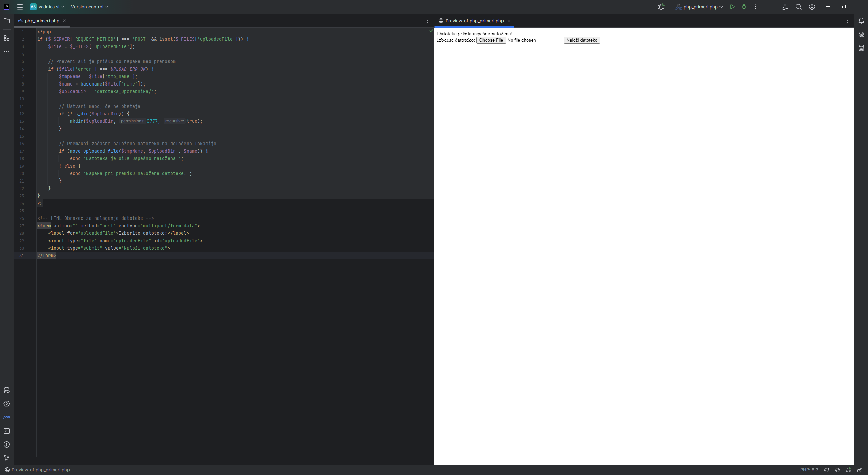Open the Terminal tool window icon

click(x=7, y=431)
